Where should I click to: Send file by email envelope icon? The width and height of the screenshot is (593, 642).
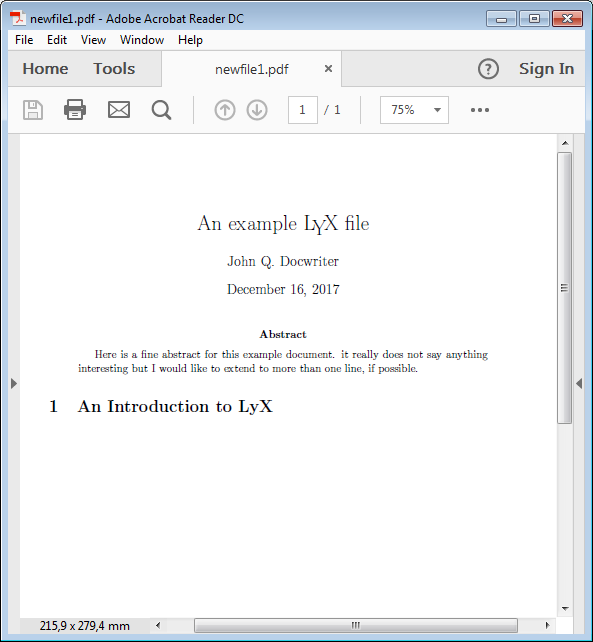tap(119, 110)
